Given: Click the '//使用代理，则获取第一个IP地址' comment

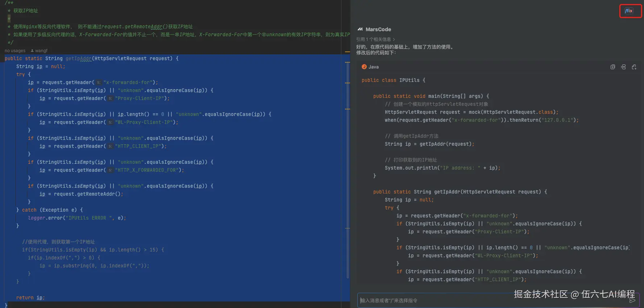Looking at the screenshot, I should (58, 242).
